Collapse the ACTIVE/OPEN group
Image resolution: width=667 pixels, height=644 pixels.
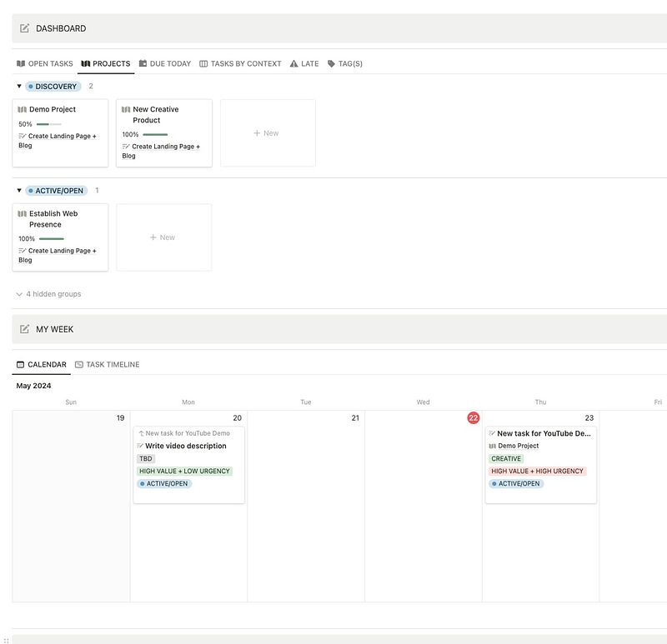pyautogui.click(x=18, y=190)
